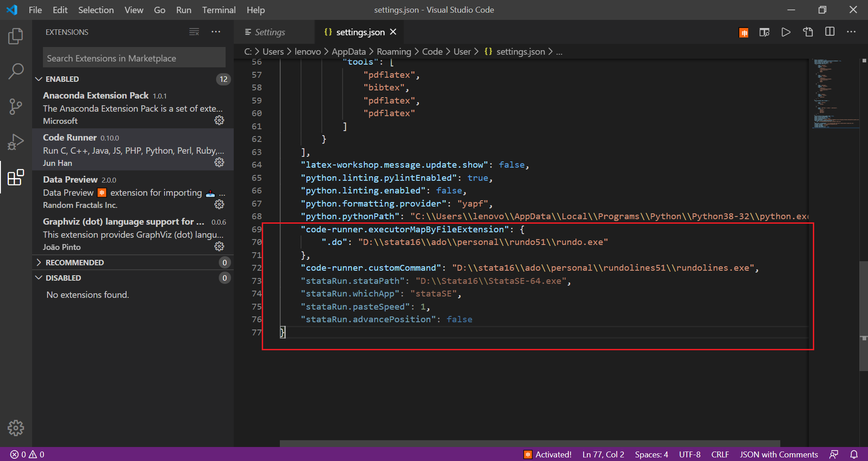Switch to the Settings tab
868x461 pixels.
pyautogui.click(x=270, y=32)
